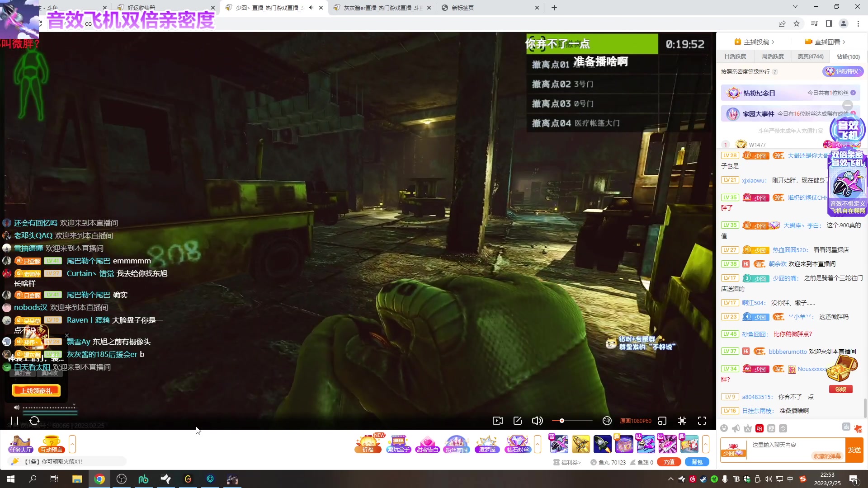Send the golden rocket gift
Viewport: 868px width, 488px height.
point(580,444)
